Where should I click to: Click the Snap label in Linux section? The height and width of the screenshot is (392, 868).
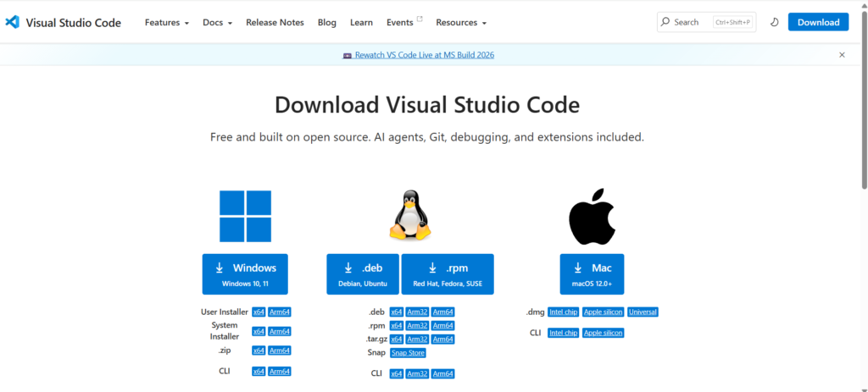(x=376, y=353)
